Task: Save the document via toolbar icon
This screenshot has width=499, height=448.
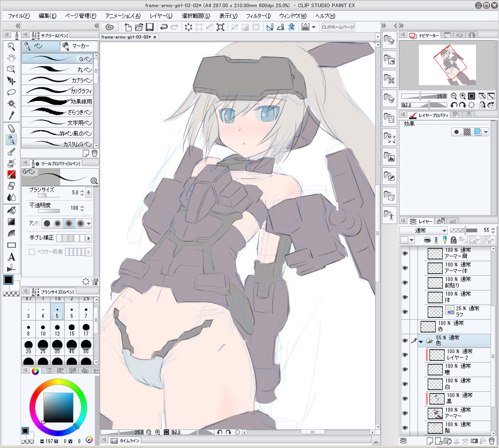Action: (150, 27)
